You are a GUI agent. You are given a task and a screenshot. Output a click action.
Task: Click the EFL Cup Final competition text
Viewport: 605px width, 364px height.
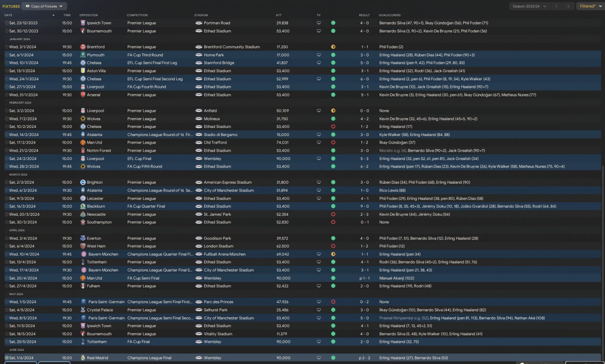pyautogui.click(x=141, y=159)
